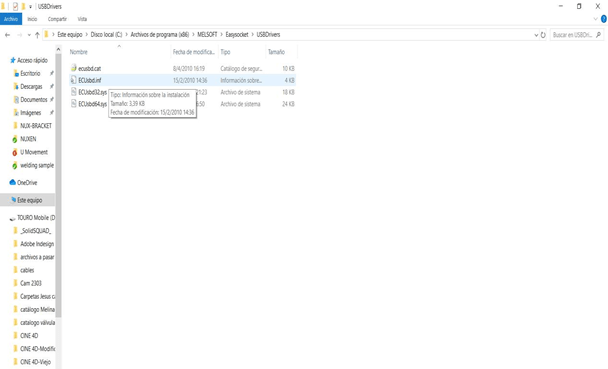Open the Adobe Indesign folder
This screenshot has width=608, height=369.
coord(37,244)
